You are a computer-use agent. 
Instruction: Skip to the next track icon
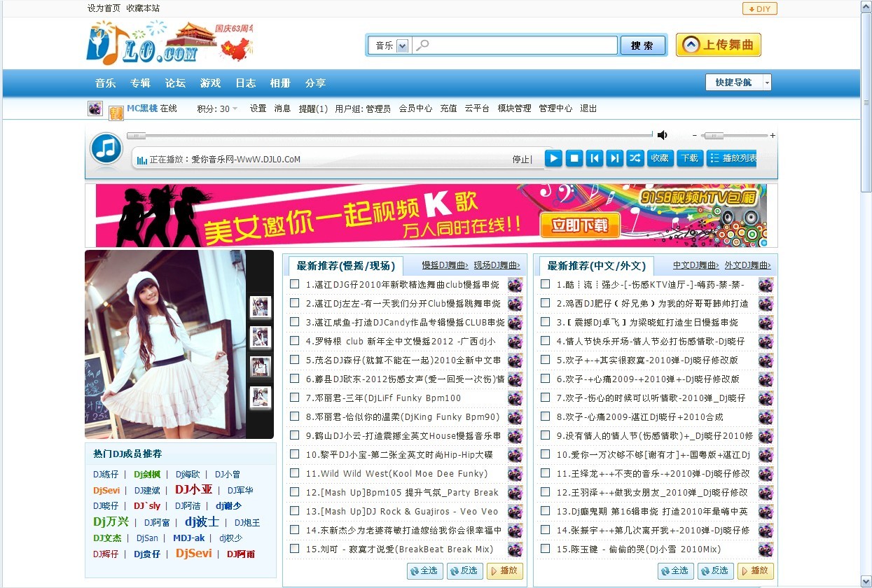pyautogui.click(x=614, y=158)
